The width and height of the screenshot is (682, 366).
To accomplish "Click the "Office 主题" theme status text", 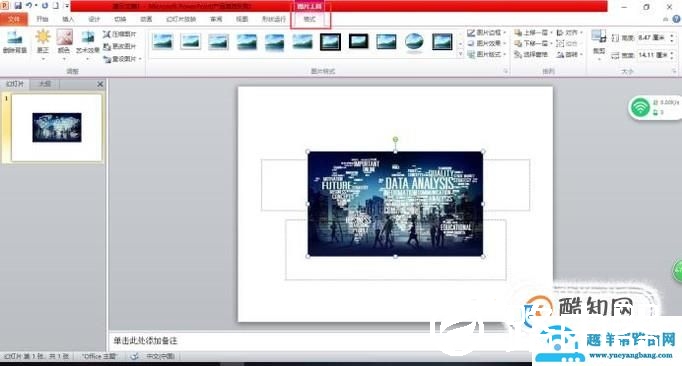I will click(x=100, y=356).
